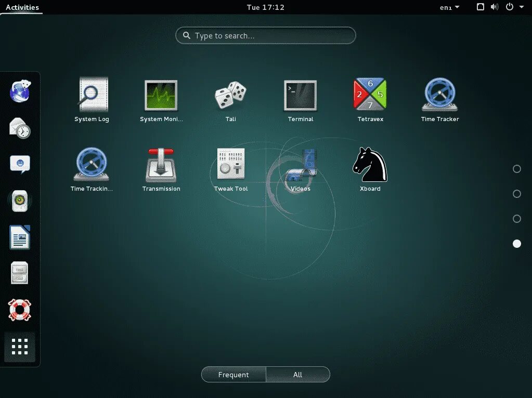Launch System Monitor
Image resolution: width=532 pixels, height=398 pixels.
tap(161, 99)
